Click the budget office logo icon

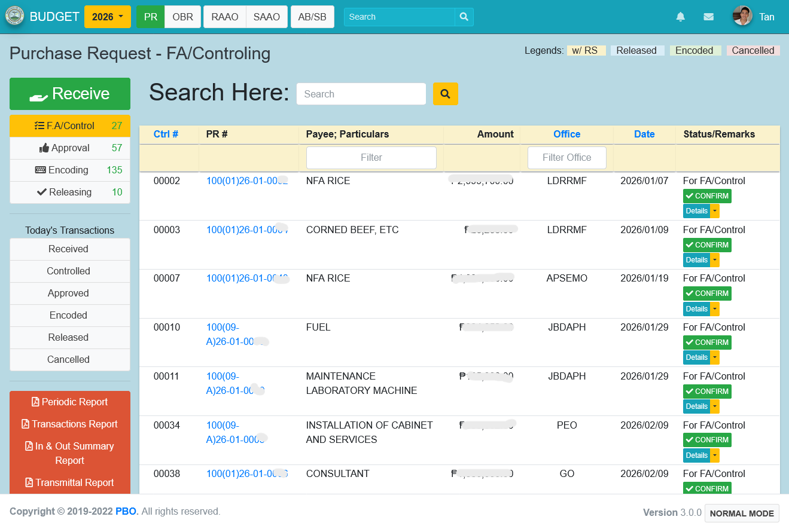coord(15,16)
